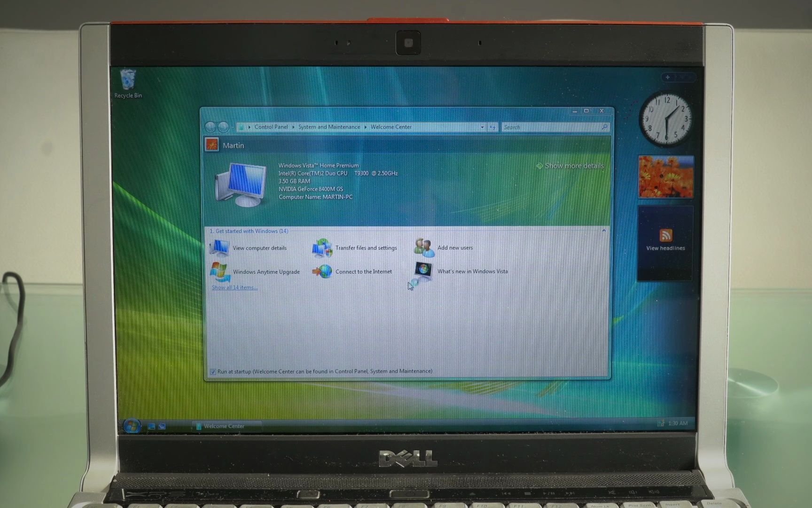Open the Recycle Bin desktop icon
This screenshot has width=812, height=508.
click(128, 84)
